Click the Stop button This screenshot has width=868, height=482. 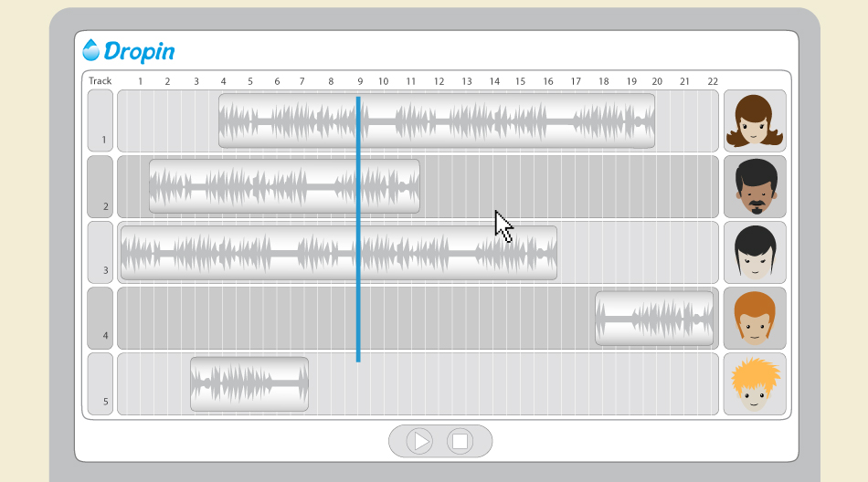460,442
